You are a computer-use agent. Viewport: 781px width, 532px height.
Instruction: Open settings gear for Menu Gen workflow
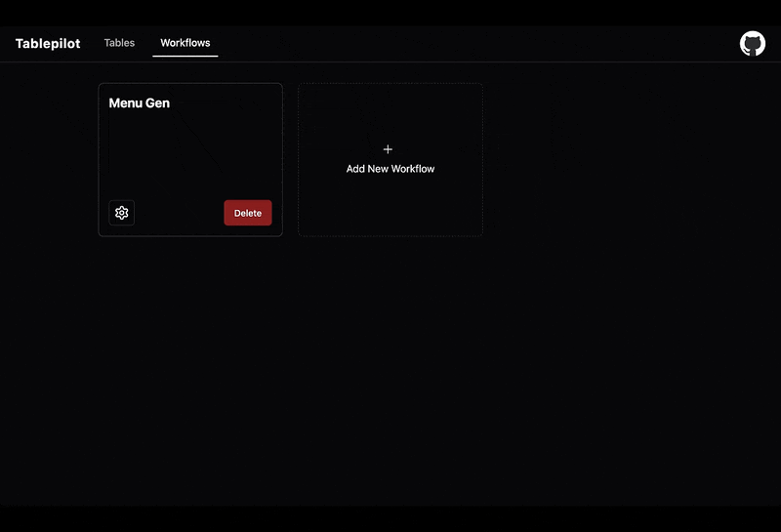(x=121, y=213)
